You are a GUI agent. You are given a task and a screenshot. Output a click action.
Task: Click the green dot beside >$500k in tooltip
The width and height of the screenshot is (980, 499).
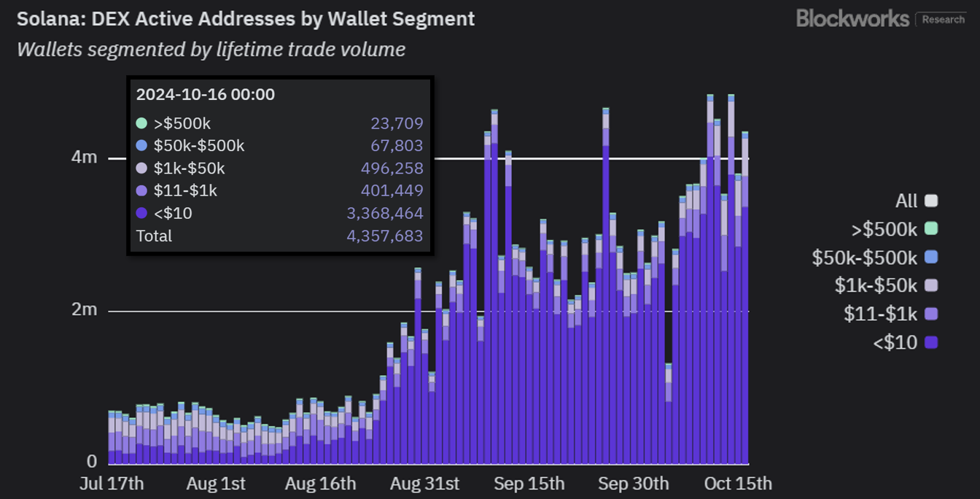point(143,123)
